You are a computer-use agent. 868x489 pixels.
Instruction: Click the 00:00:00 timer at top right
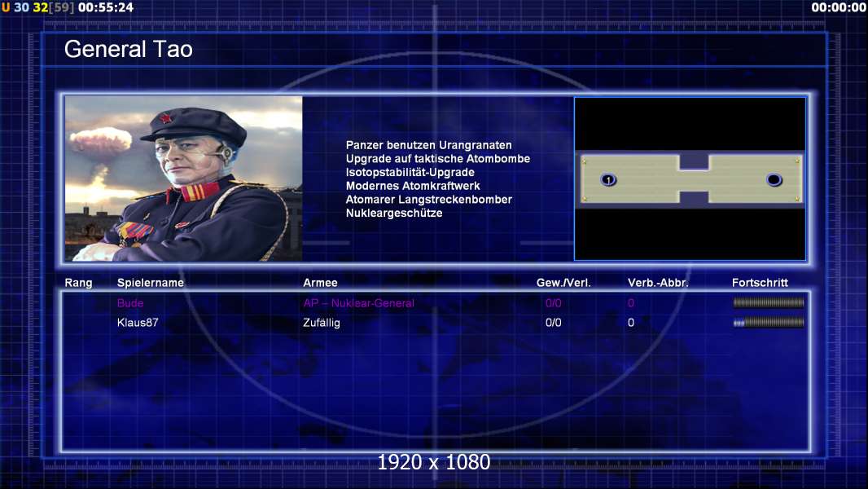pos(839,8)
